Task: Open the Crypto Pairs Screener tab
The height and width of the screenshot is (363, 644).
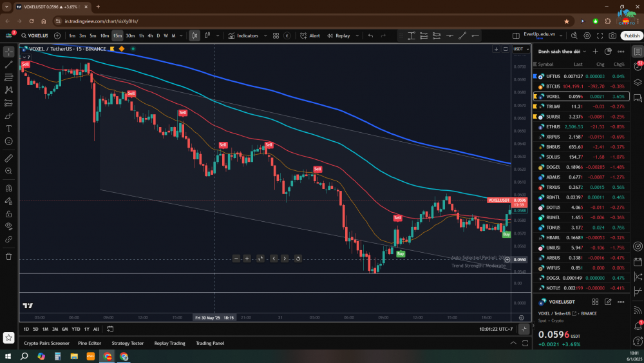Action: click(46, 343)
